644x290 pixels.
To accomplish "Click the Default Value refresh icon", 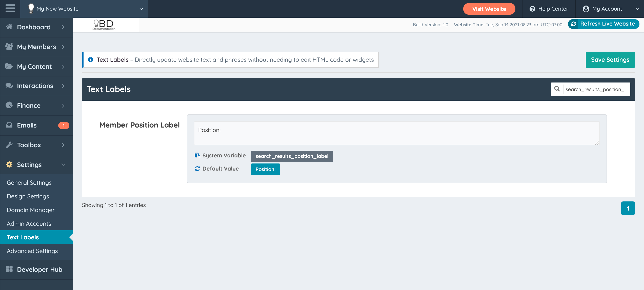I will (197, 169).
